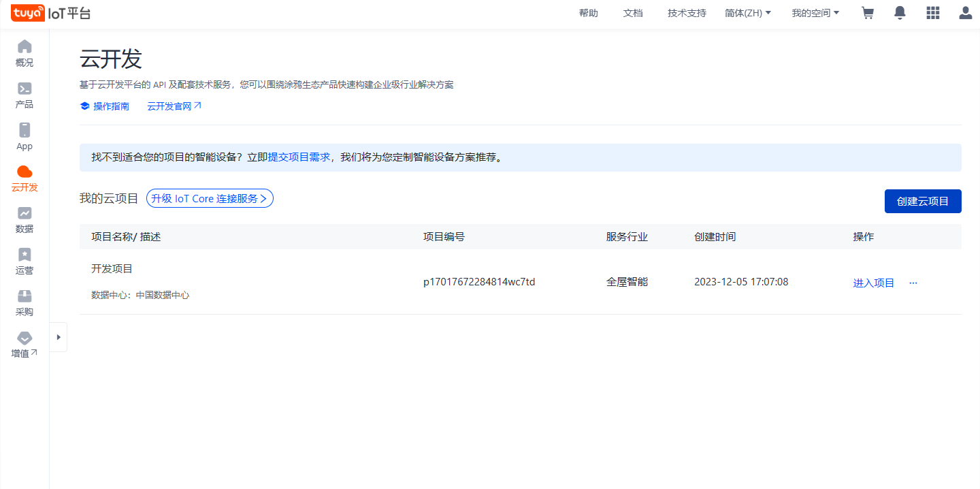Click project ID p17017672284814wc7td

point(479,282)
